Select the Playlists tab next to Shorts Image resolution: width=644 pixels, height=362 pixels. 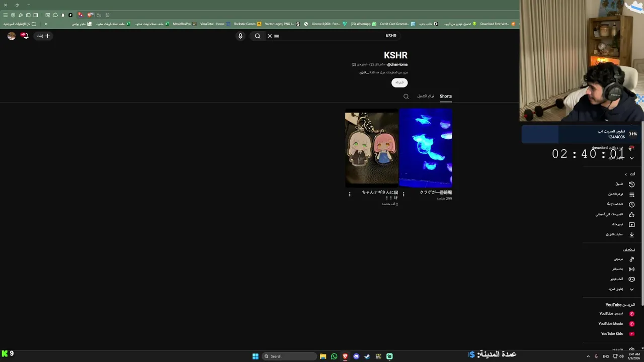[426, 96]
